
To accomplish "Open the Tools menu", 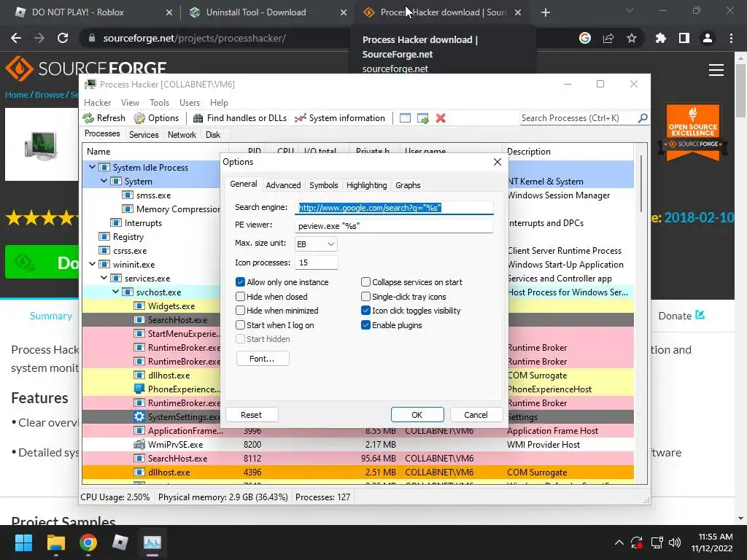I will point(159,103).
